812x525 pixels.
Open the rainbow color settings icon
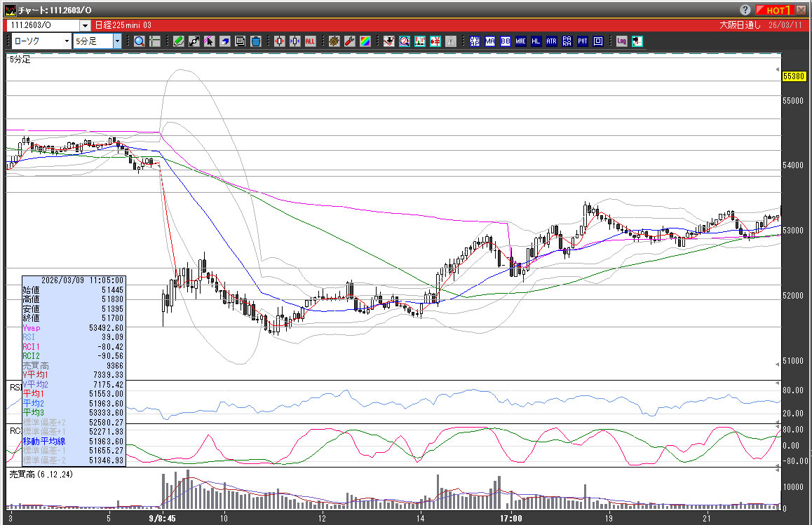pos(365,41)
